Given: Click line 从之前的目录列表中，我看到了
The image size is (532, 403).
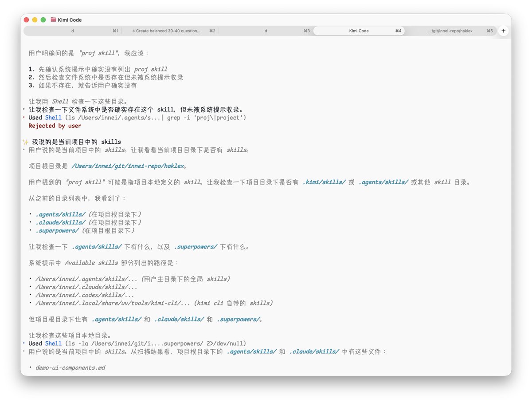Looking at the screenshot, I should 77,198.
